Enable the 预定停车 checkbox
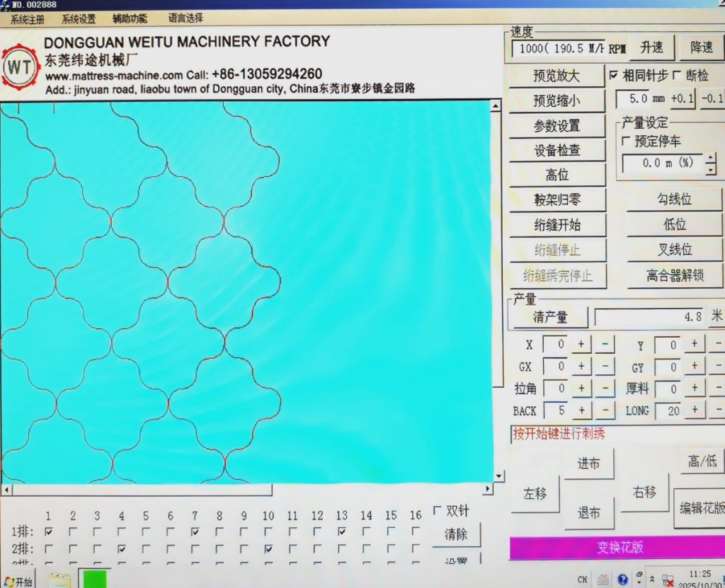This screenshot has width=725, height=588. 625,142
